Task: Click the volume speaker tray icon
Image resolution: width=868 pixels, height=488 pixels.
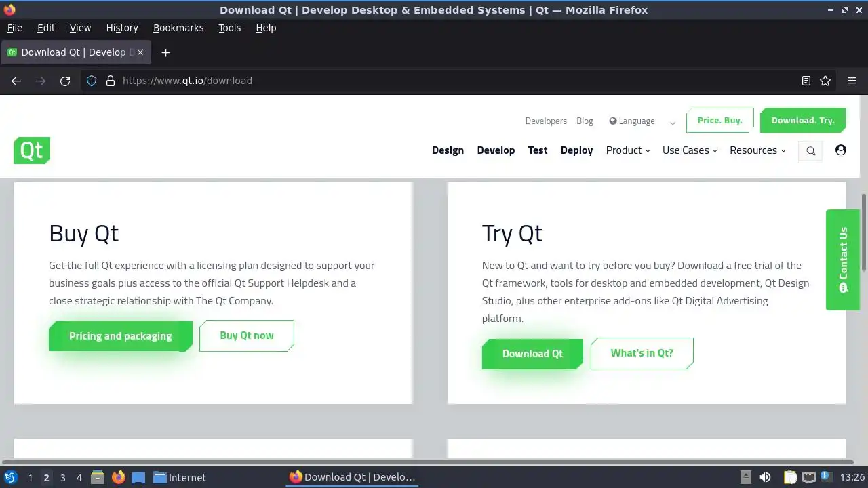Action: [x=765, y=477]
